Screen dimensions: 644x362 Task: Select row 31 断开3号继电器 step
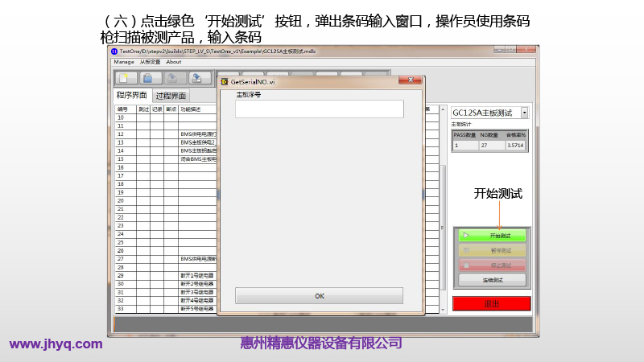tap(166, 292)
